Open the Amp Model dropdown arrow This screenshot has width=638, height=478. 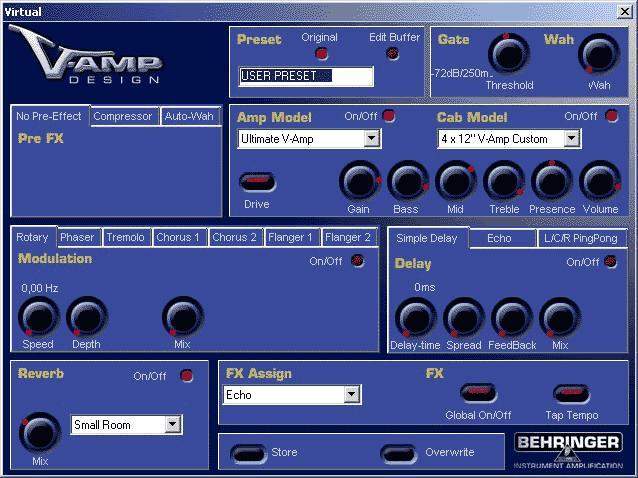point(371,139)
